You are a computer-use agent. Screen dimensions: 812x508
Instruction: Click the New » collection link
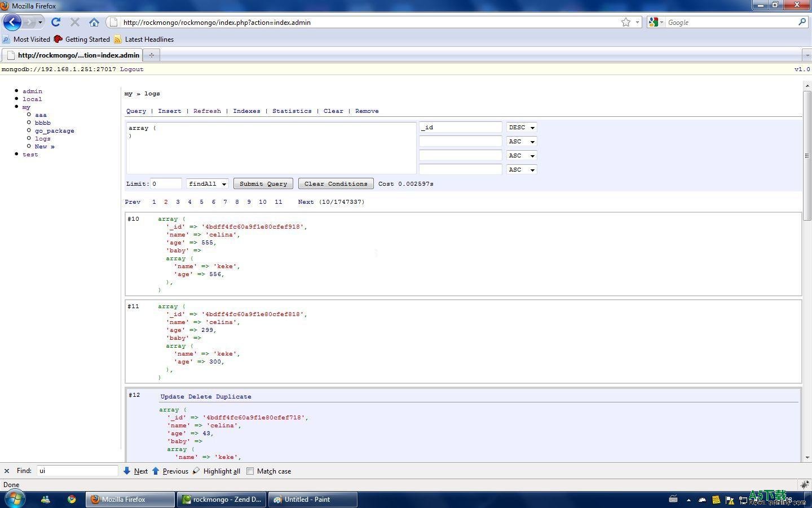[45, 146]
